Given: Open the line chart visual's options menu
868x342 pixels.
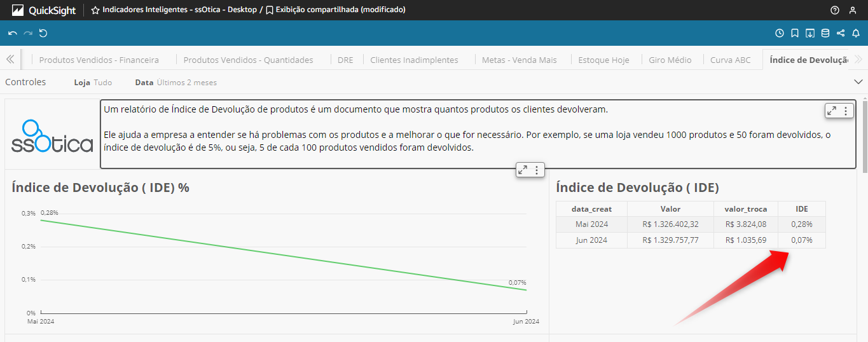Looking at the screenshot, I should (537, 170).
